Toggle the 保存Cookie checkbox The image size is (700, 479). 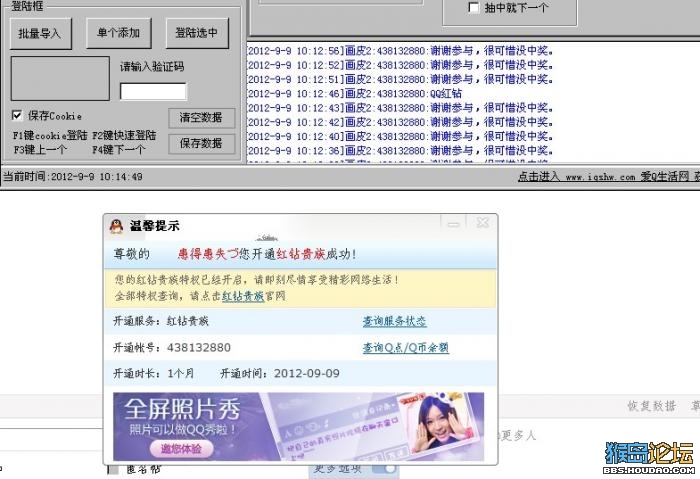(17, 116)
